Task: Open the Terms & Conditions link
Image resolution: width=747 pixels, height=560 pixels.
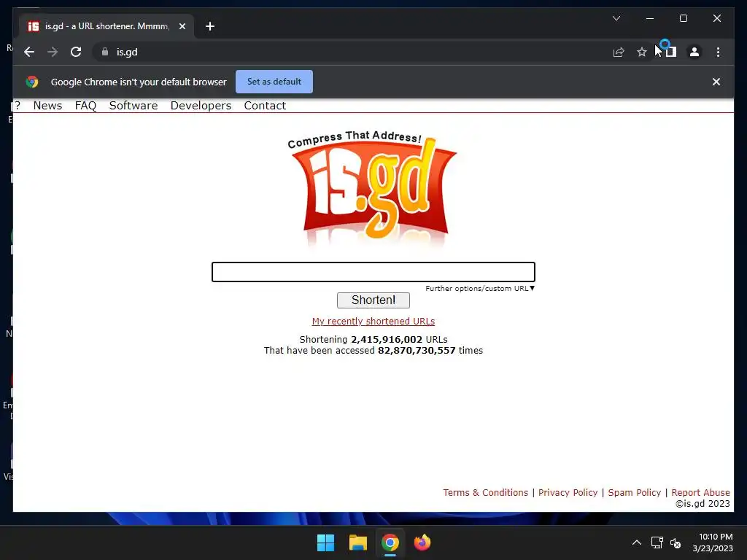Action: [485, 492]
